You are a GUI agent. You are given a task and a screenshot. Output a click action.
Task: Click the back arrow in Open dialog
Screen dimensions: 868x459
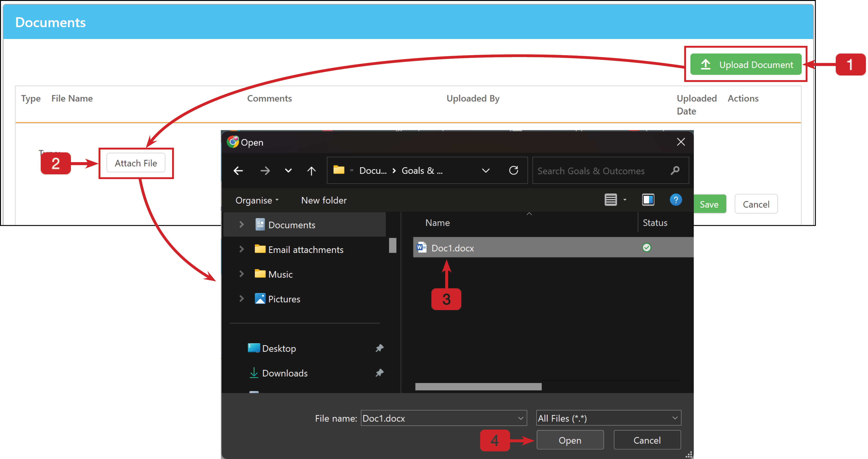coord(238,171)
